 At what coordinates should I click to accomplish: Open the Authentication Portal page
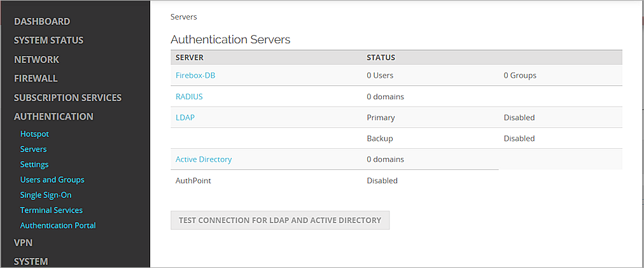coord(58,226)
